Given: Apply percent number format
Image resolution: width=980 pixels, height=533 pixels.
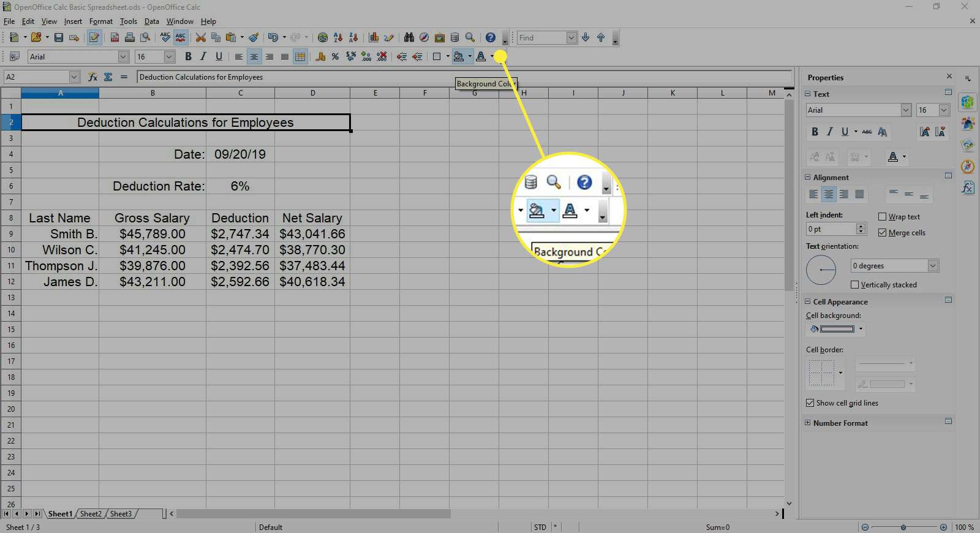Looking at the screenshot, I should [335, 56].
